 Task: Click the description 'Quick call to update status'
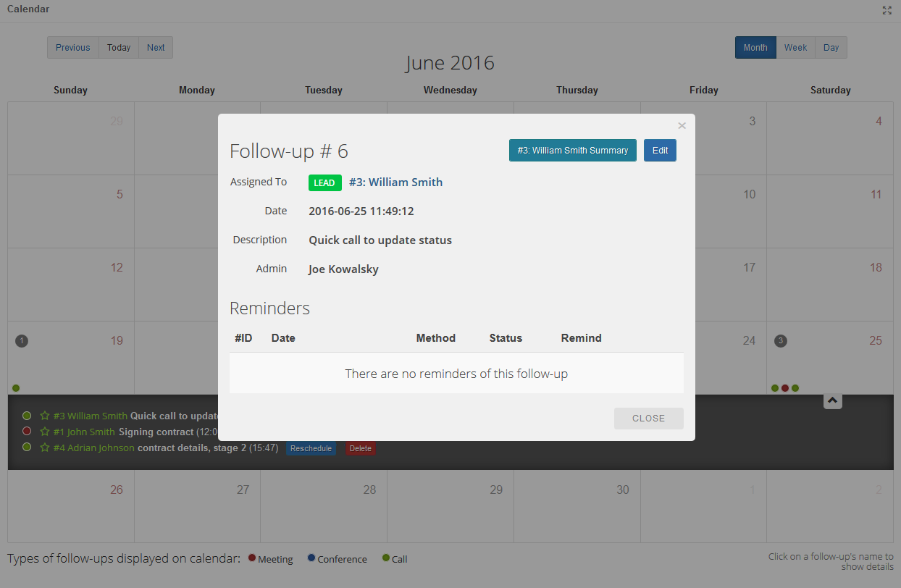(x=380, y=240)
